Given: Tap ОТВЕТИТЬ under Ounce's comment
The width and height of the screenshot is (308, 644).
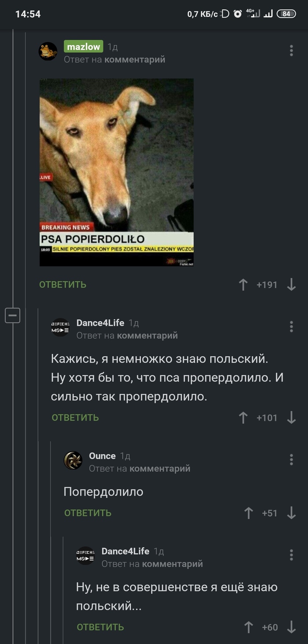Looking at the screenshot, I should (88, 513).
